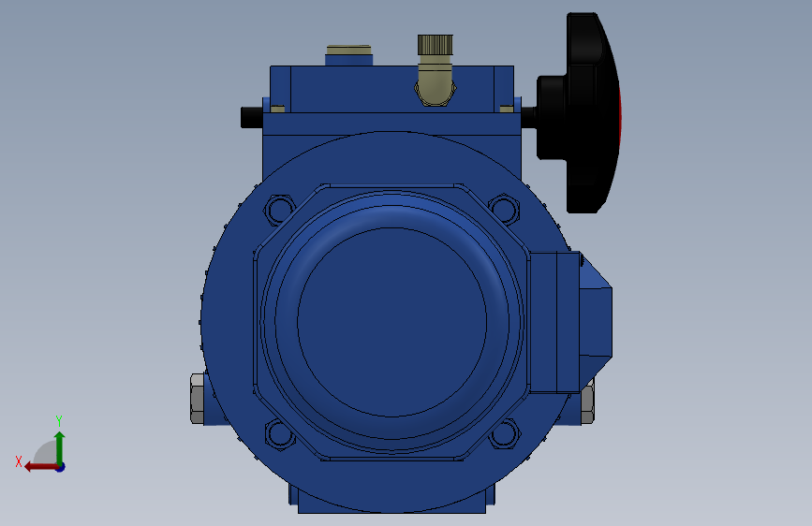812x526 pixels.
Task: Select the lower-right flange hex bolt
Action: click(504, 434)
